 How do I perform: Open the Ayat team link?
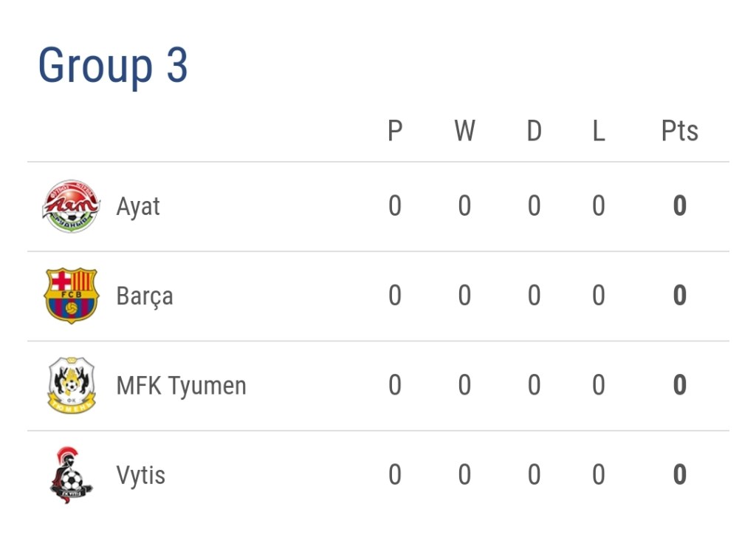138,207
